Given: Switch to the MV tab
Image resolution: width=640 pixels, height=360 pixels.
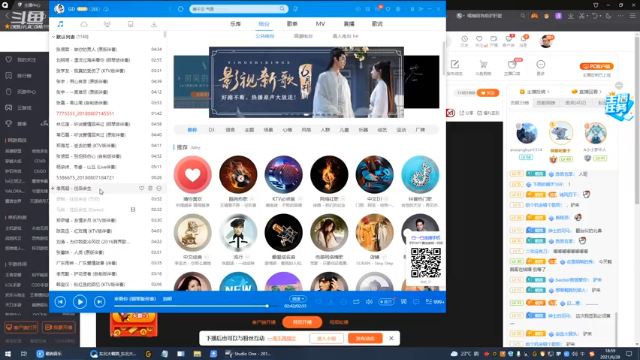Looking at the screenshot, I should [320, 24].
